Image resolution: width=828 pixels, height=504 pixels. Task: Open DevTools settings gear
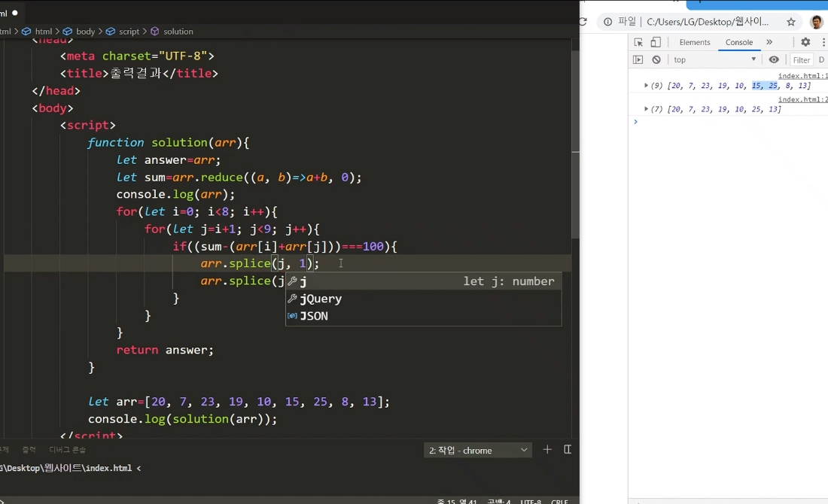[805, 42]
